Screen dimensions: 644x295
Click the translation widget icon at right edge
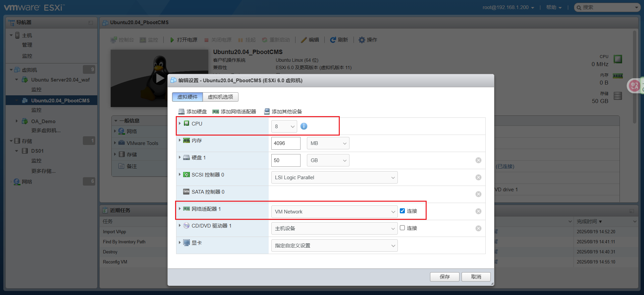coord(634,86)
